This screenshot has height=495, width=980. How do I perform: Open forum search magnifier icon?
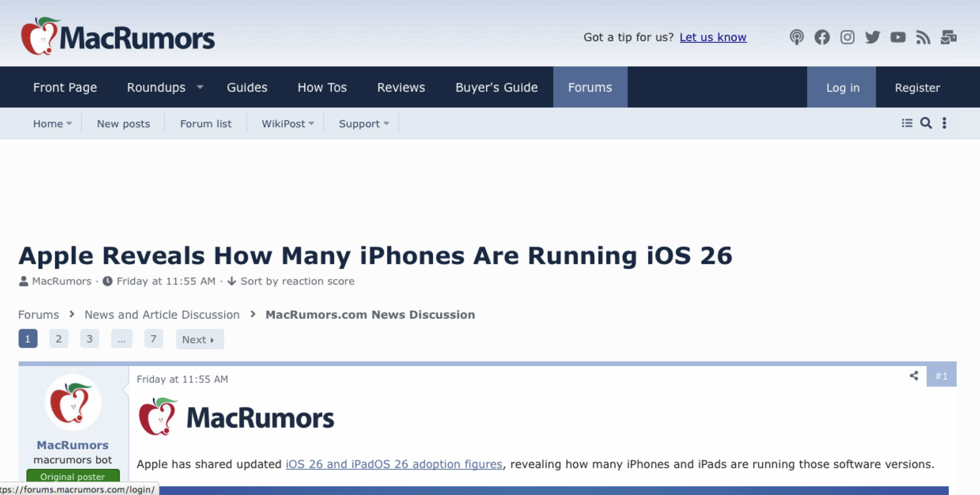click(926, 123)
